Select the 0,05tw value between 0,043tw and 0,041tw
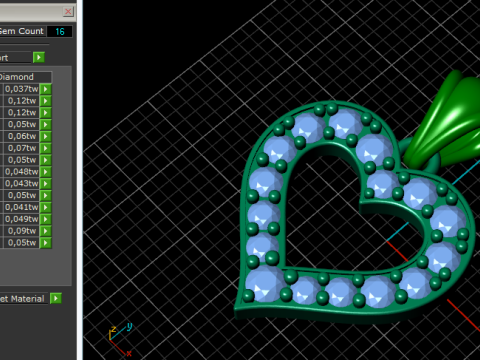 click(x=21, y=195)
